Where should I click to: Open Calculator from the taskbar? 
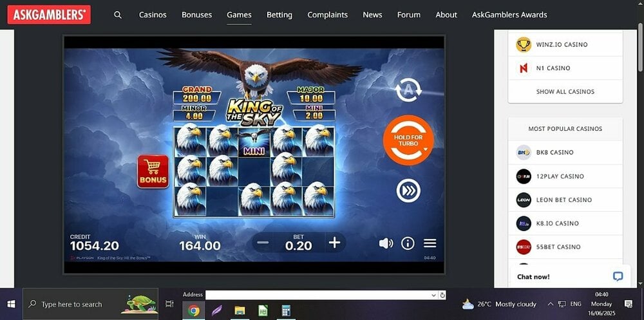(287, 310)
